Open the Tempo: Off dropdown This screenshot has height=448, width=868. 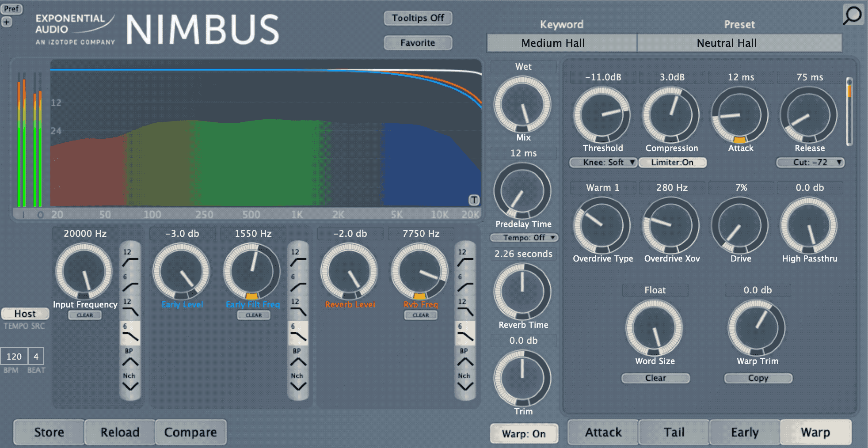point(524,238)
